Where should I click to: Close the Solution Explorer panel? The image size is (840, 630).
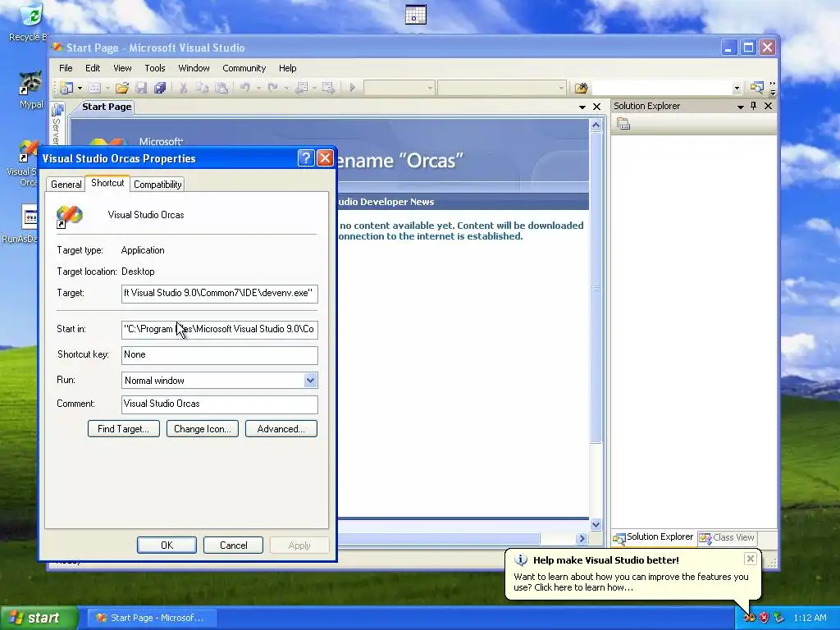pyautogui.click(x=768, y=106)
